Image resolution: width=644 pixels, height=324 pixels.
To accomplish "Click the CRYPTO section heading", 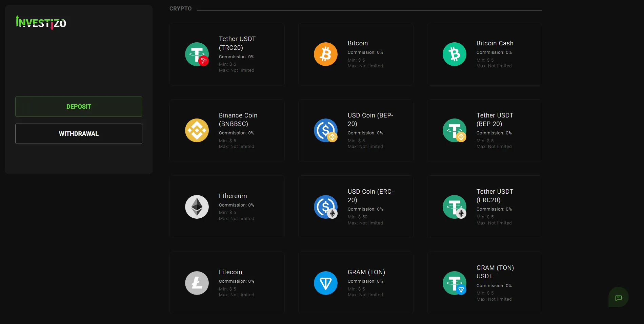I will (181, 8).
